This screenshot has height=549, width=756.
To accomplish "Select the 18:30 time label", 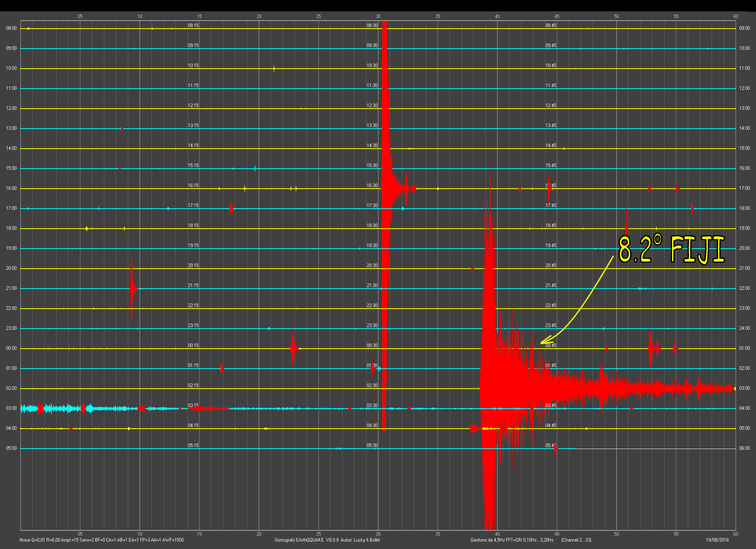I will pyautogui.click(x=372, y=225).
